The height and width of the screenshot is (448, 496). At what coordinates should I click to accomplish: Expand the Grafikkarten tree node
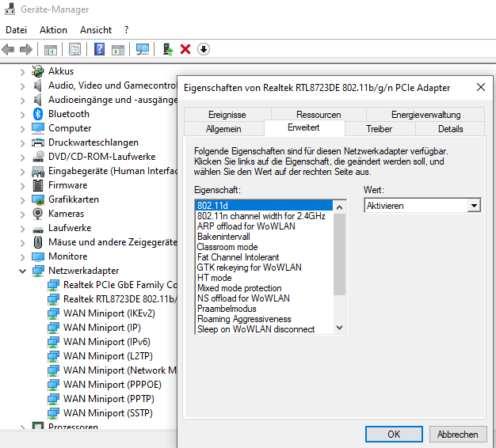[x=22, y=200]
